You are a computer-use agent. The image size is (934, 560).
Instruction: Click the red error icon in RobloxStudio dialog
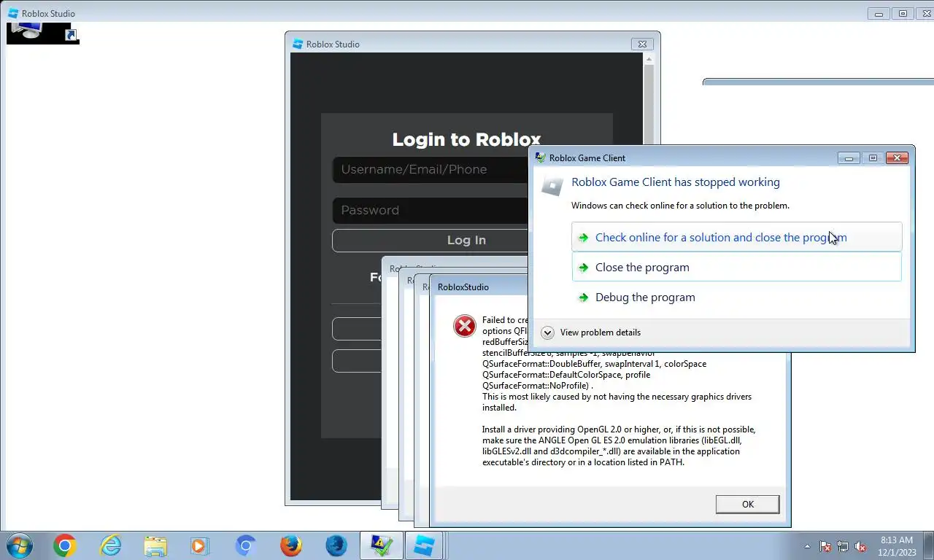coord(465,326)
